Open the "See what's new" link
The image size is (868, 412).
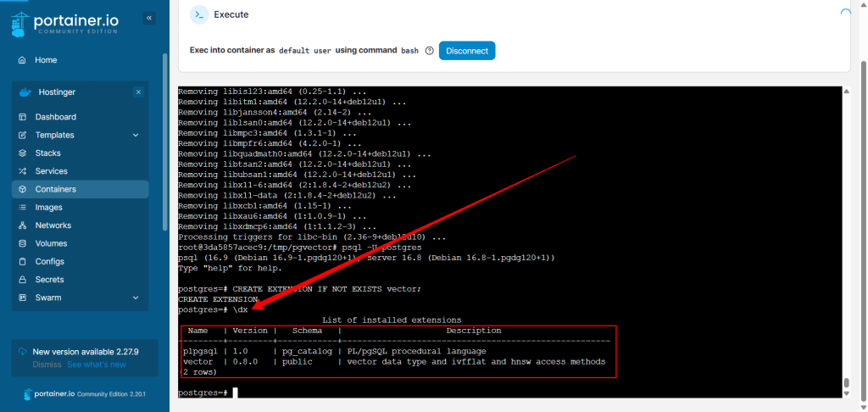click(97, 365)
